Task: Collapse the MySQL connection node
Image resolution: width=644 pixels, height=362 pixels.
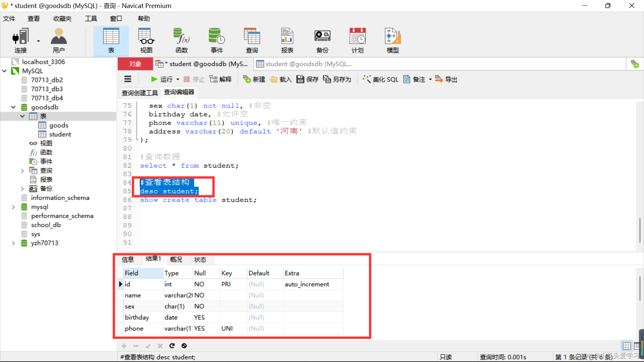Action: coord(5,71)
